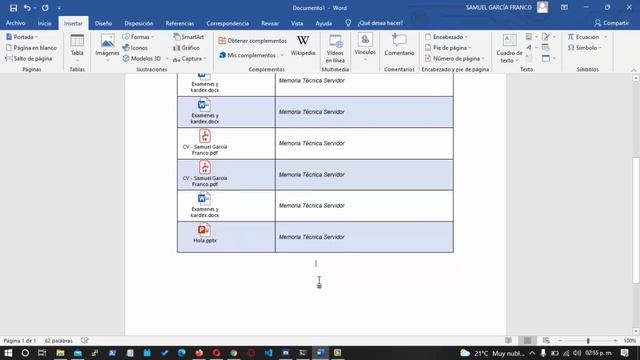Switch to Web Layout view
640x360 pixels.
click(x=546, y=340)
